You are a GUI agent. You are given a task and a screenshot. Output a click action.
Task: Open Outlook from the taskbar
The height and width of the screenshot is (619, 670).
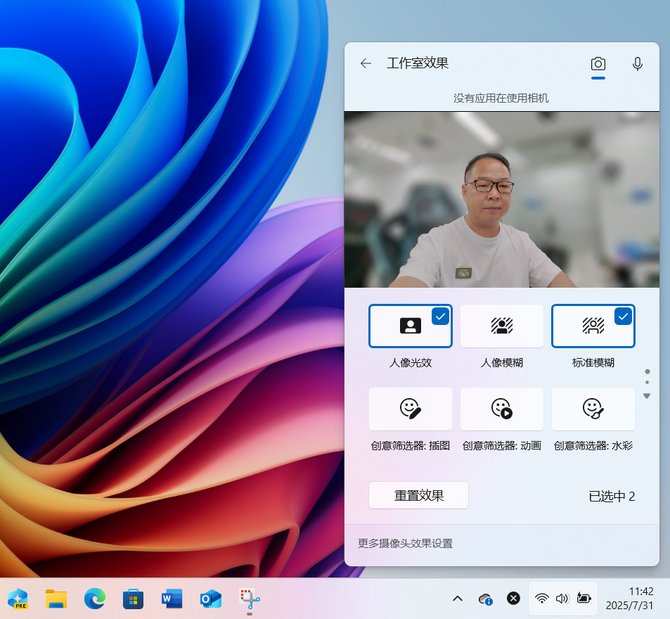tap(210, 598)
